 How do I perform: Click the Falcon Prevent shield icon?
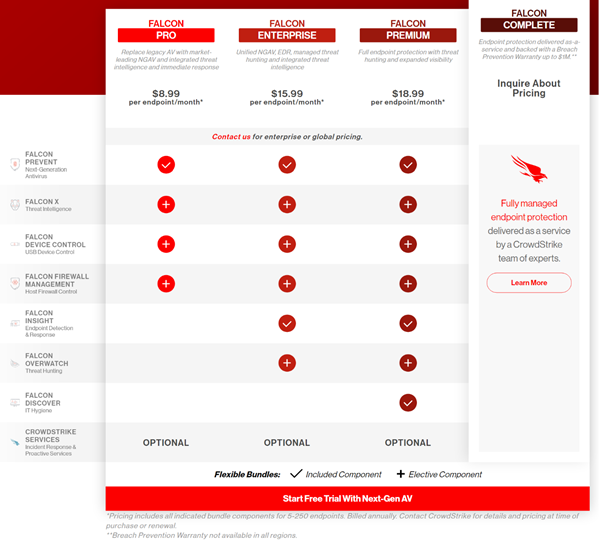tap(15, 164)
